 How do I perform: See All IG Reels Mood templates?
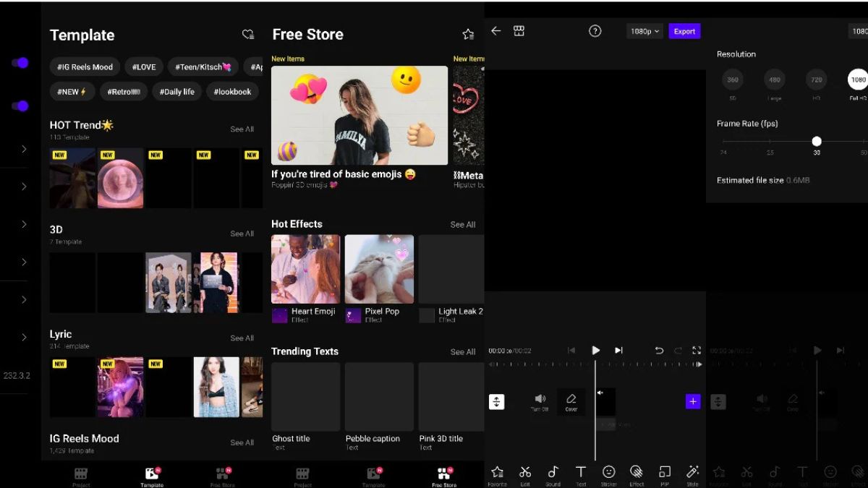click(242, 442)
